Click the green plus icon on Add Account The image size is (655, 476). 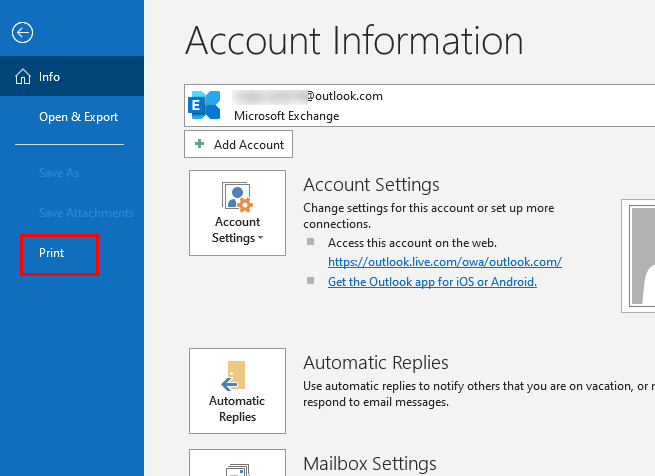click(x=200, y=144)
